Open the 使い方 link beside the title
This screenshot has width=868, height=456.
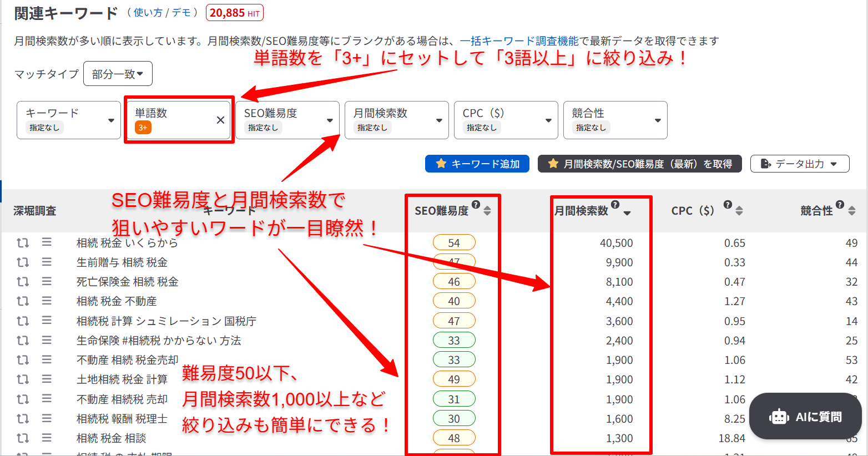[x=148, y=13]
